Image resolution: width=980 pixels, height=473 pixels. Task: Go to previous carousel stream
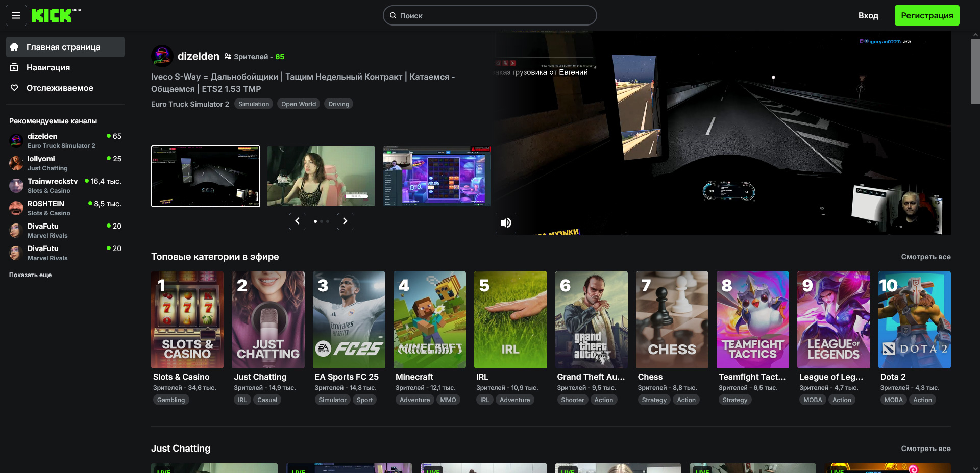(x=298, y=221)
